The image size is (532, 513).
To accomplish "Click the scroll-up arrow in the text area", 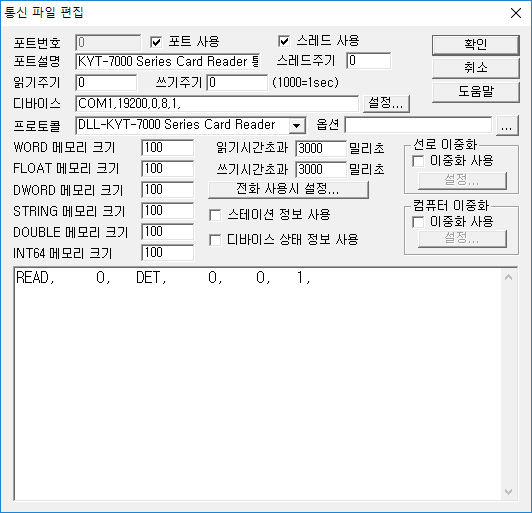I will pos(508,278).
